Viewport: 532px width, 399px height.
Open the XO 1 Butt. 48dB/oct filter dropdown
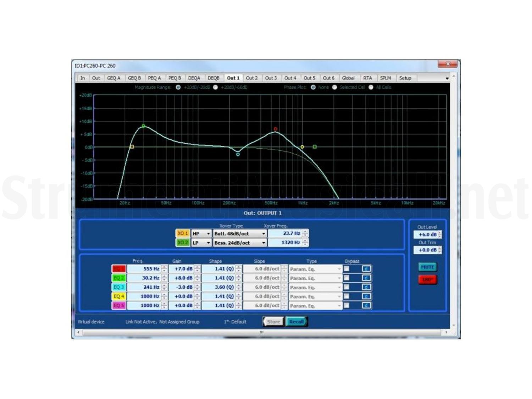[264, 233]
